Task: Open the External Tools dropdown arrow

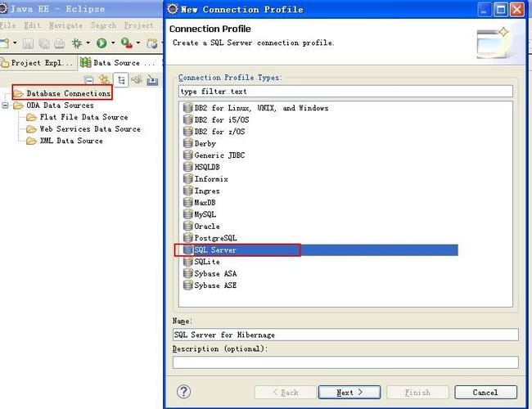Action: tap(138, 43)
